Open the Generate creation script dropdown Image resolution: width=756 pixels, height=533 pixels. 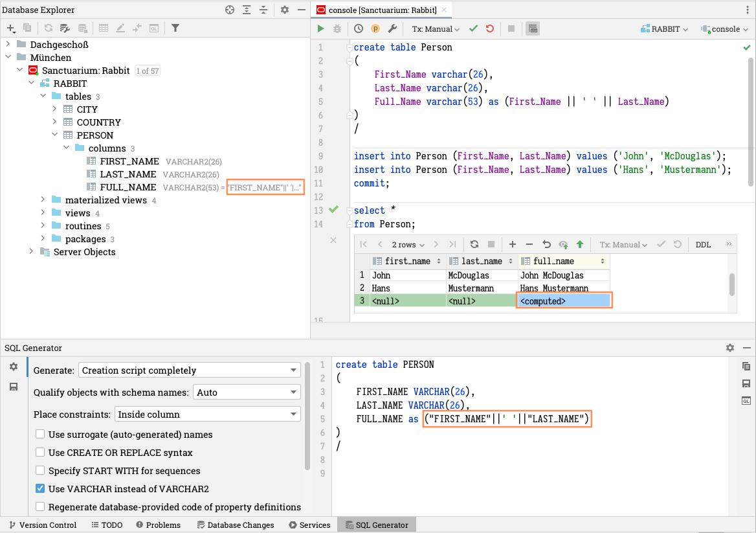(x=189, y=370)
